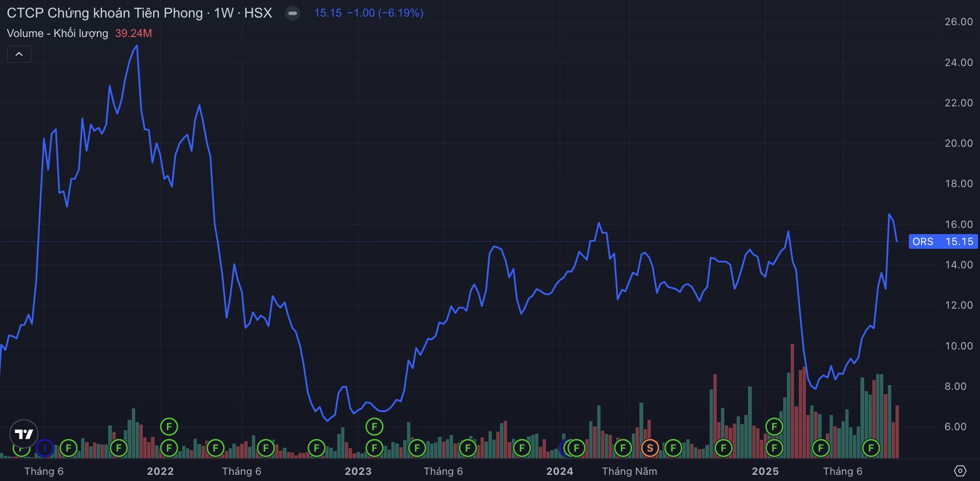Click the Tháng 6 label between 2023 and 2024
Image resolution: width=980 pixels, height=481 pixels.
(x=444, y=472)
